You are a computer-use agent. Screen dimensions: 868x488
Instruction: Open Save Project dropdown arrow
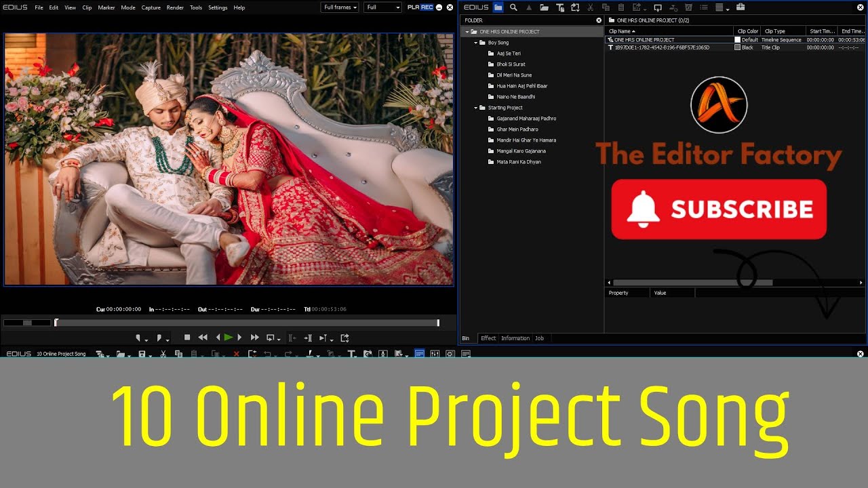[150, 356]
